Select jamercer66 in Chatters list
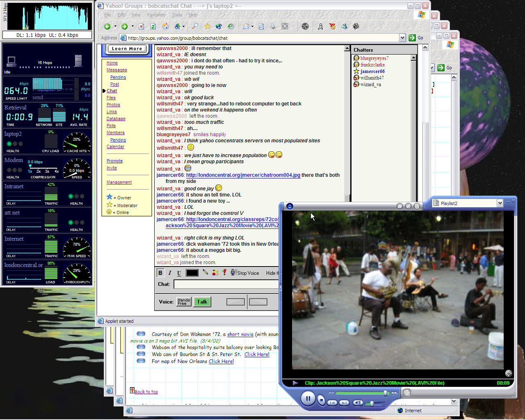The width and height of the screenshot is (525, 420). (x=372, y=71)
